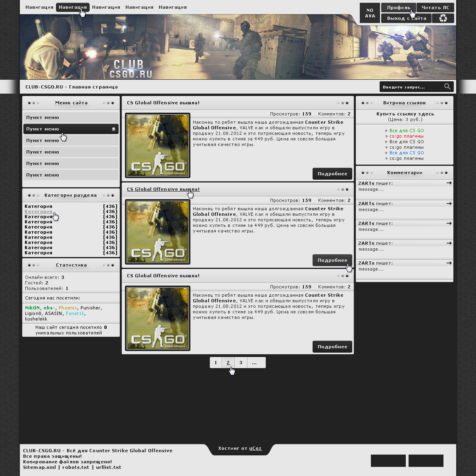This screenshot has width=476, height=476.
Task: Open user eks- from today's visitors
Action: pyautogui.click(x=50, y=308)
